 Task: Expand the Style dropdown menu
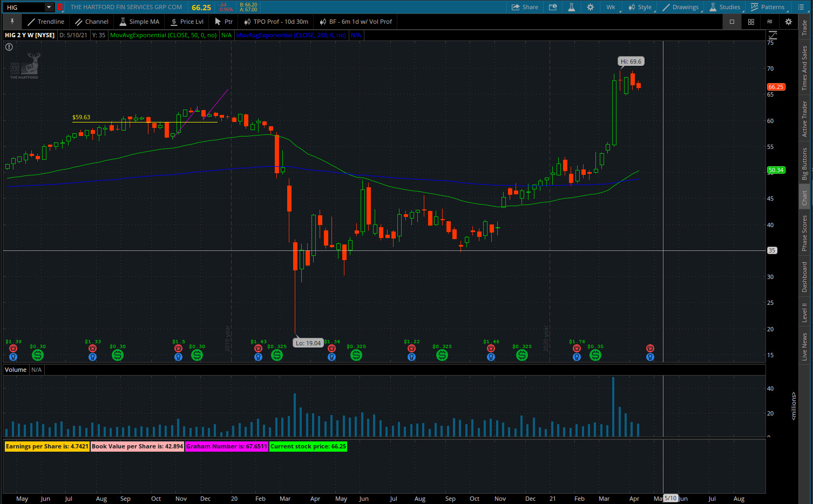pos(640,7)
